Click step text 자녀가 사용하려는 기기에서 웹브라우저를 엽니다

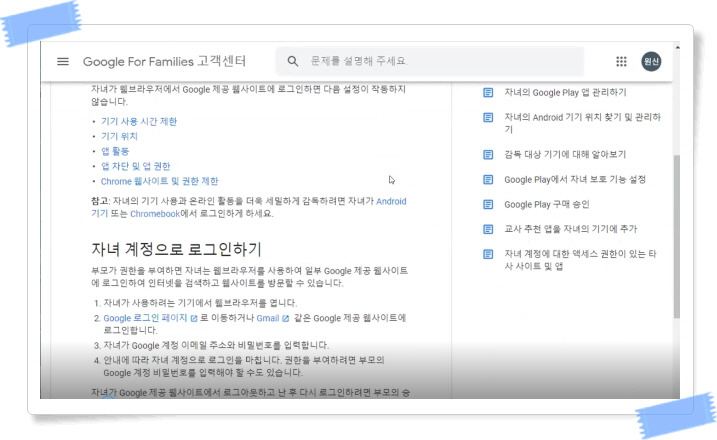coord(200,303)
